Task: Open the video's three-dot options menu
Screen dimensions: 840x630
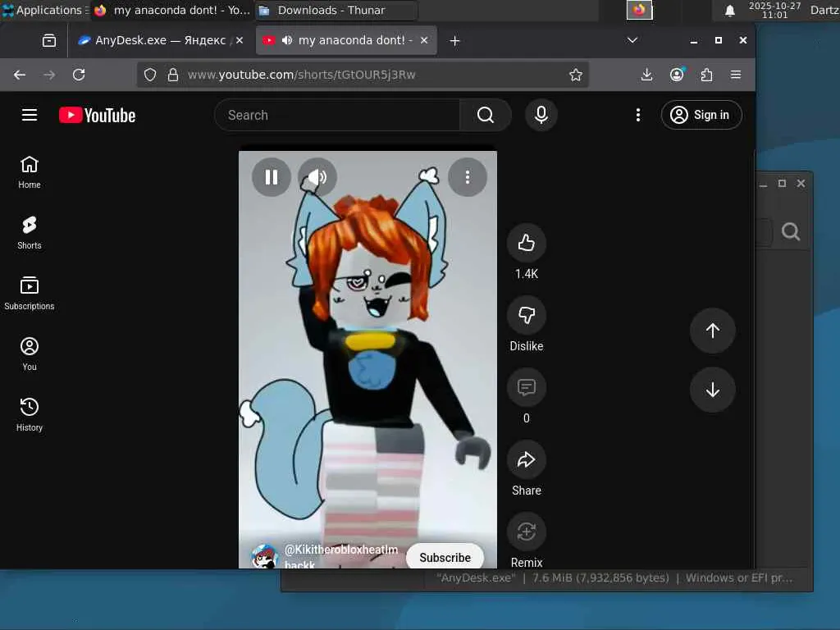Action: coord(467,177)
